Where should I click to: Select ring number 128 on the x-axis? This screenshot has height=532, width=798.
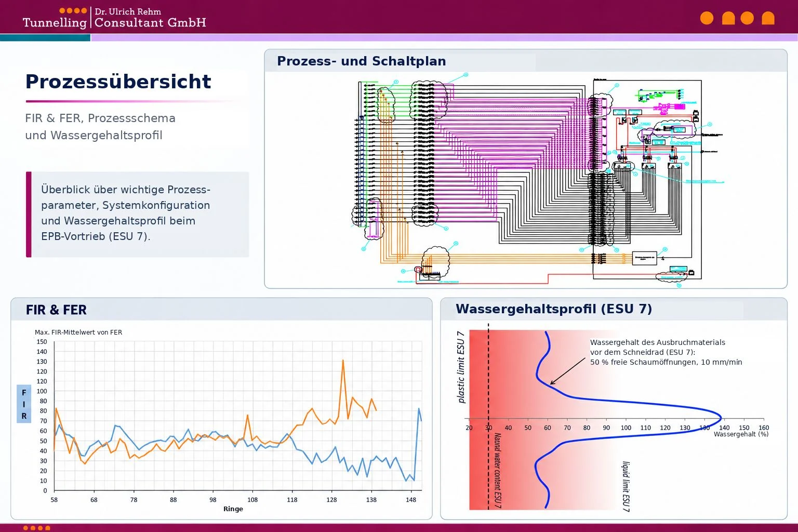click(331, 500)
